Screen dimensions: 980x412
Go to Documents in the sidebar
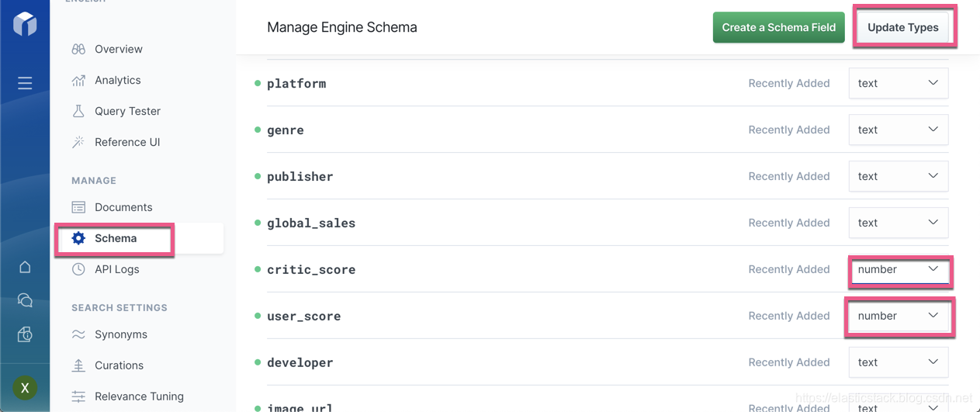123,207
